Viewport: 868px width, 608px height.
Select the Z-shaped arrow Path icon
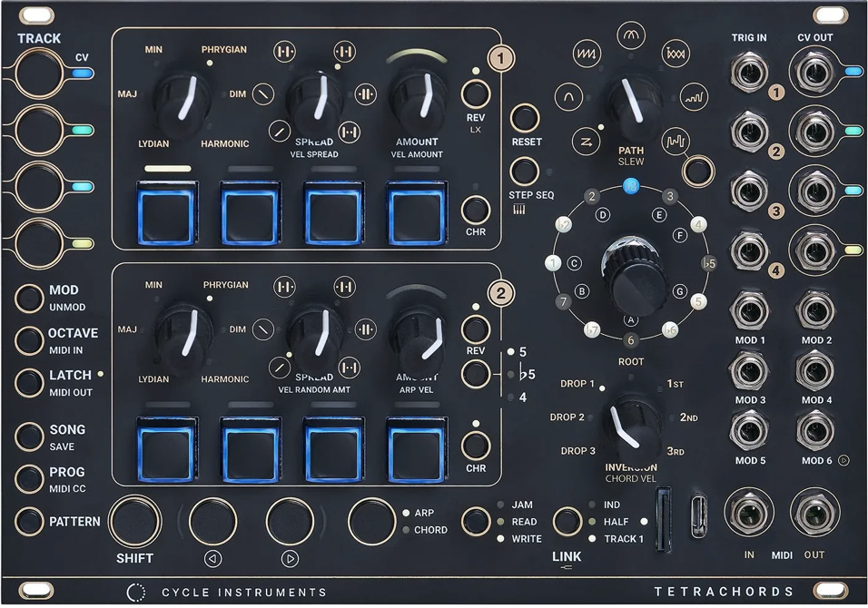click(587, 141)
